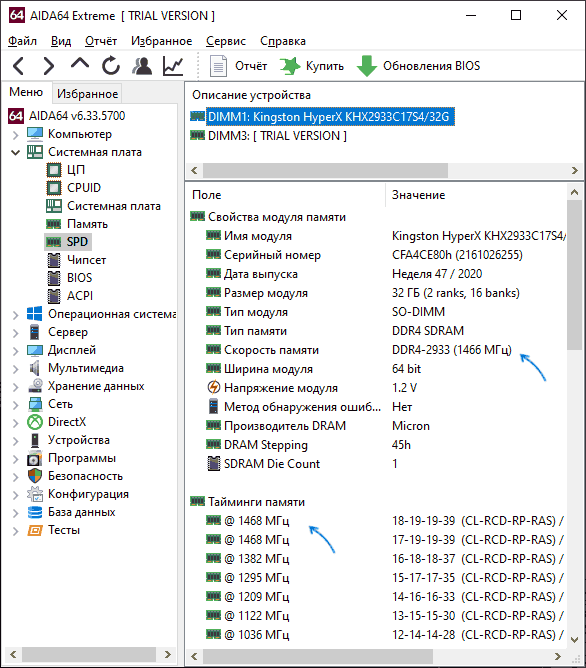
Task: Expand the Устройства tree node
Action: pyautogui.click(x=15, y=441)
